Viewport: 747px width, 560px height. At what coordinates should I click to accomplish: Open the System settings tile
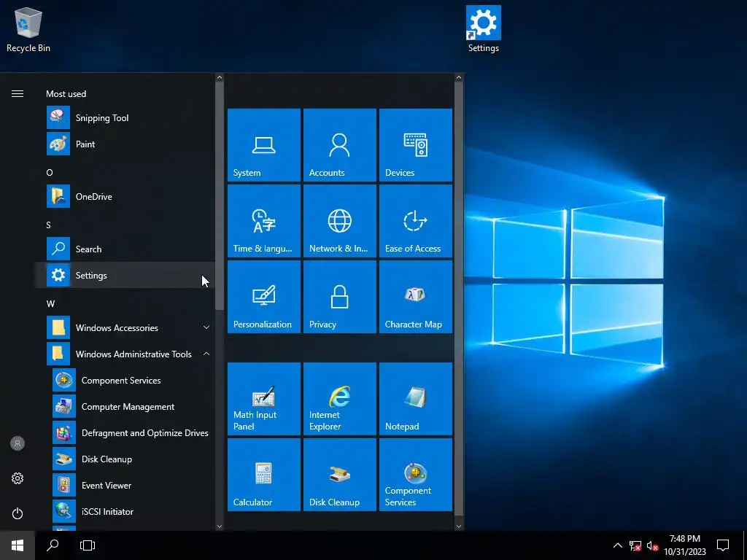pyautogui.click(x=264, y=145)
